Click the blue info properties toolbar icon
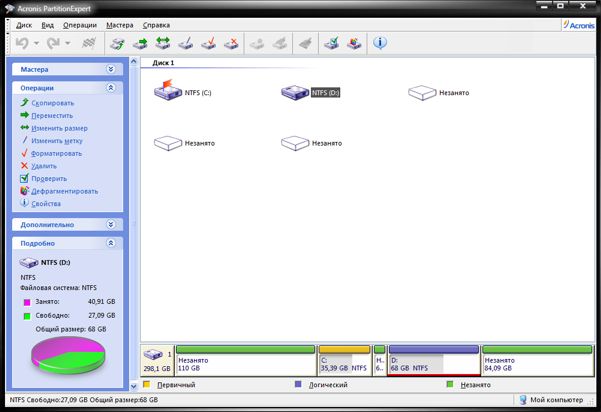This screenshot has width=601, height=412. pos(380,44)
